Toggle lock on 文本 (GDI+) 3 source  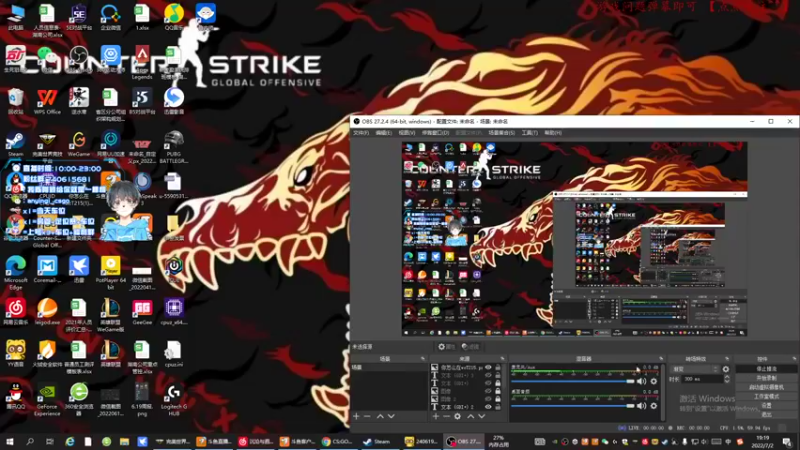point(498,375)
